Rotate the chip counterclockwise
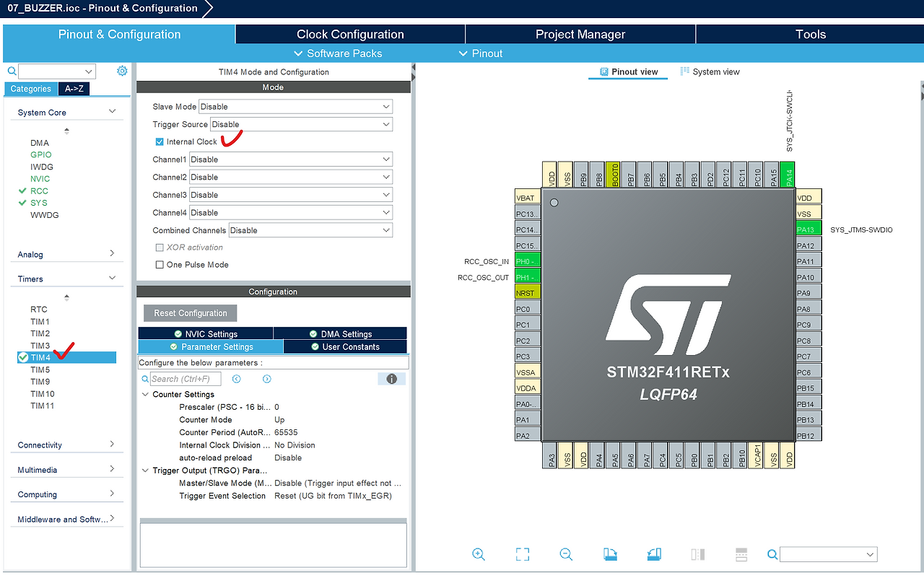This screenshot has height=578, width=924. point(654,554)
